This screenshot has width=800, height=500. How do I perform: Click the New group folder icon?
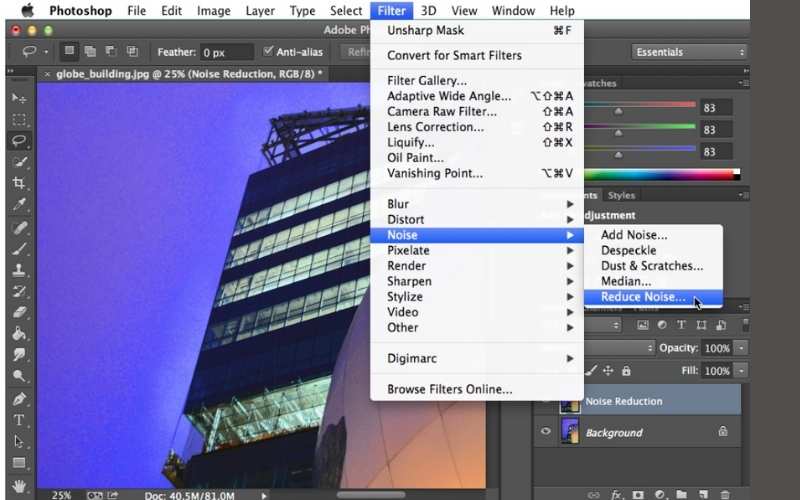pos(682,494)
